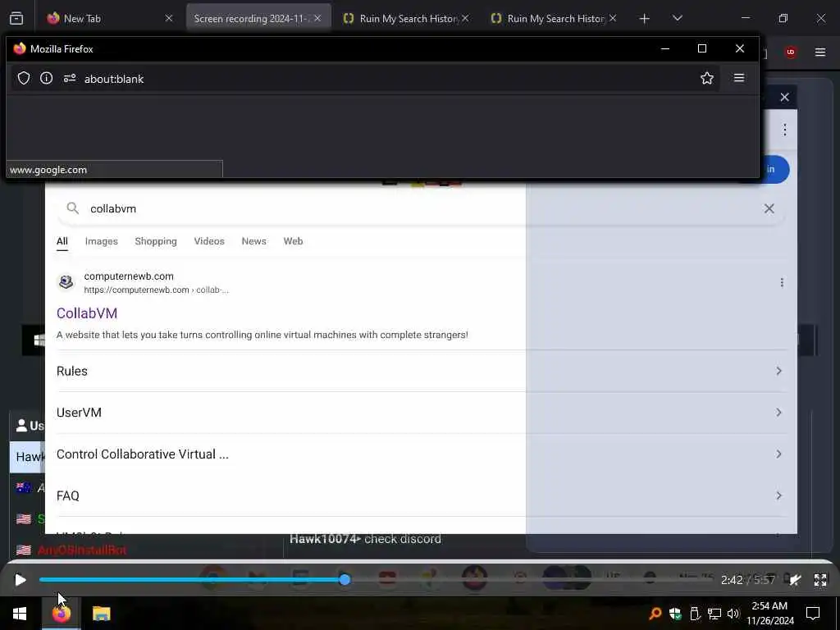Open the three-dot menu in the panel behind
The width and height of the screenshot is (840, 630).
(784, 130)
